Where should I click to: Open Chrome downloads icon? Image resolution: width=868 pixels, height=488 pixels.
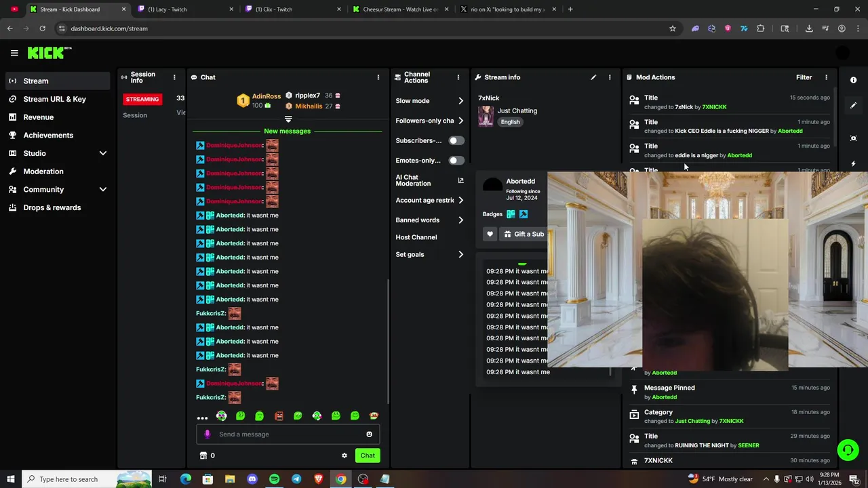click(x=809, y=28)
